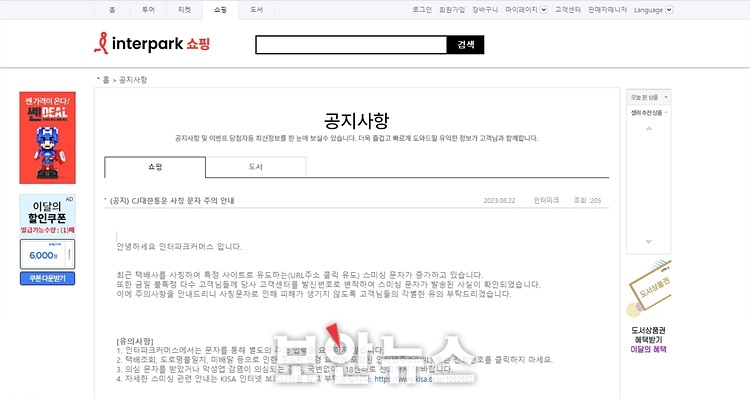The width and height of the screenshot is (750, 399).
Task: Open the 쎈DEAL banner ad
Action: 47,138
